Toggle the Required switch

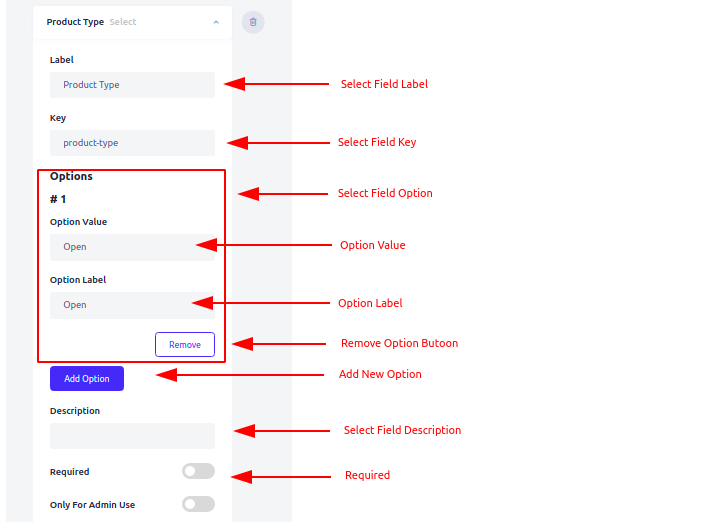click(198, 471)
